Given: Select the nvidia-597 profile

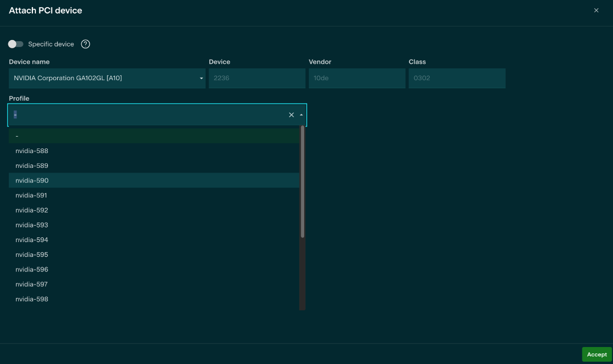Looking at the screenshot, I should click(x=32, y=284).
